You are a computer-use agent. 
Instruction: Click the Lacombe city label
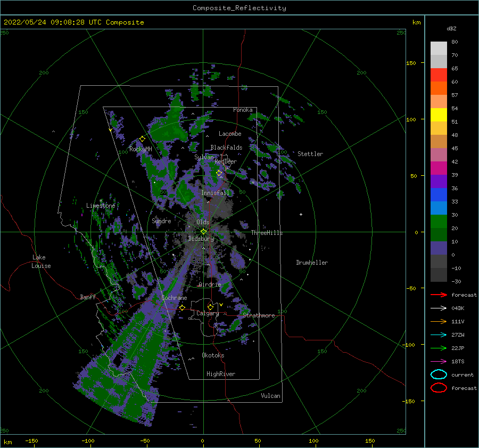(230, 134)
